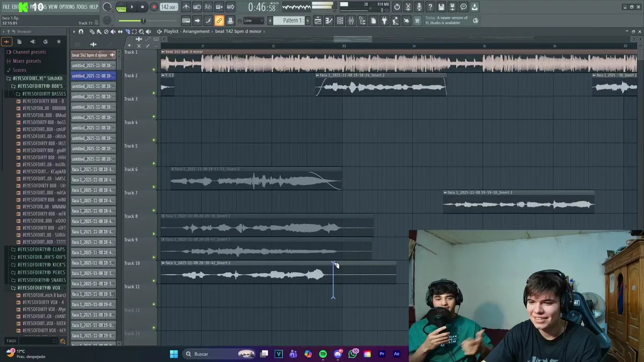Click the tempo 142.000 field
This screenshot has height=362, width=644.
[168, 7]
